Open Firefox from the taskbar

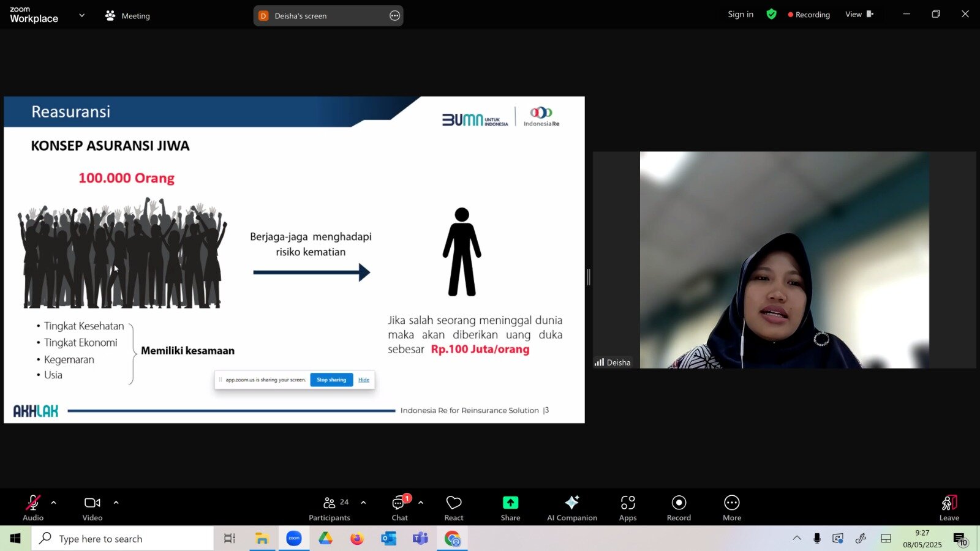(x=357, y=539)
